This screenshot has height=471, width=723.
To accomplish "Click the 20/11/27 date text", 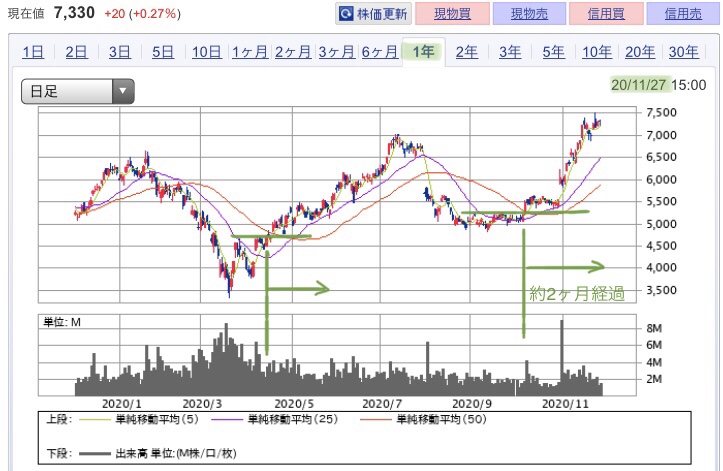I will [x=639, y=85].
